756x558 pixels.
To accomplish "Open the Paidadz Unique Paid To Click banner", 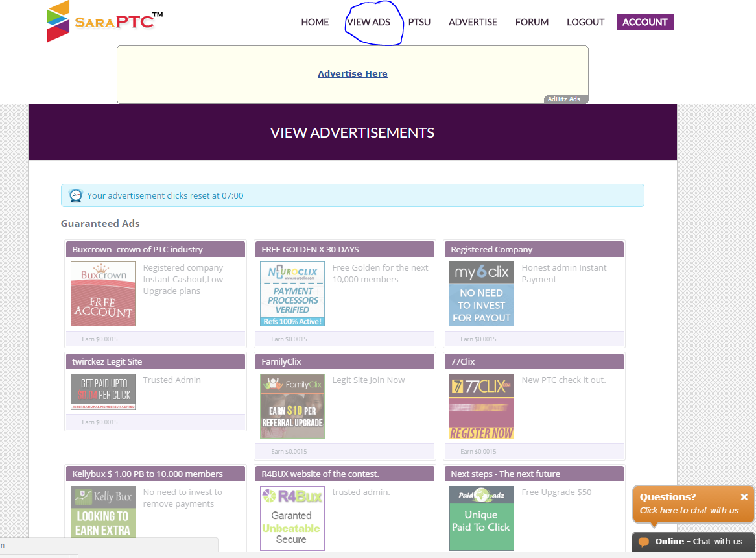I will [482, 518].
